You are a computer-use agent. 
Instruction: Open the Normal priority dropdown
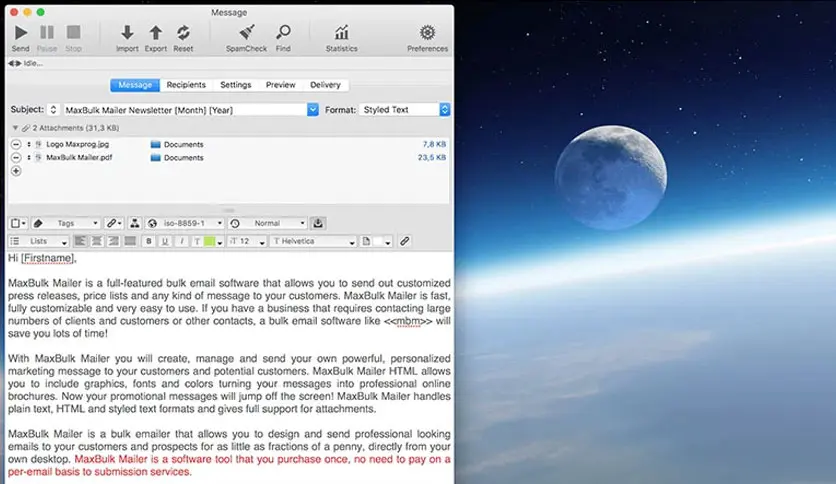tap(268, 223)
